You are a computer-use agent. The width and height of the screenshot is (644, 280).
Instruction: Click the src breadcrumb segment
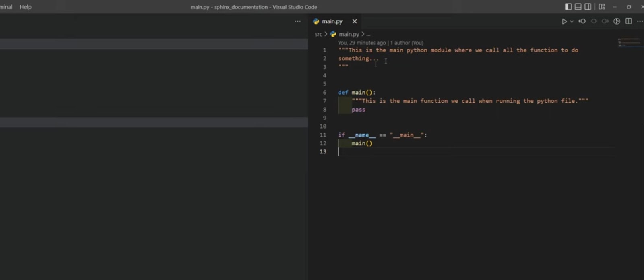(318, 34)
